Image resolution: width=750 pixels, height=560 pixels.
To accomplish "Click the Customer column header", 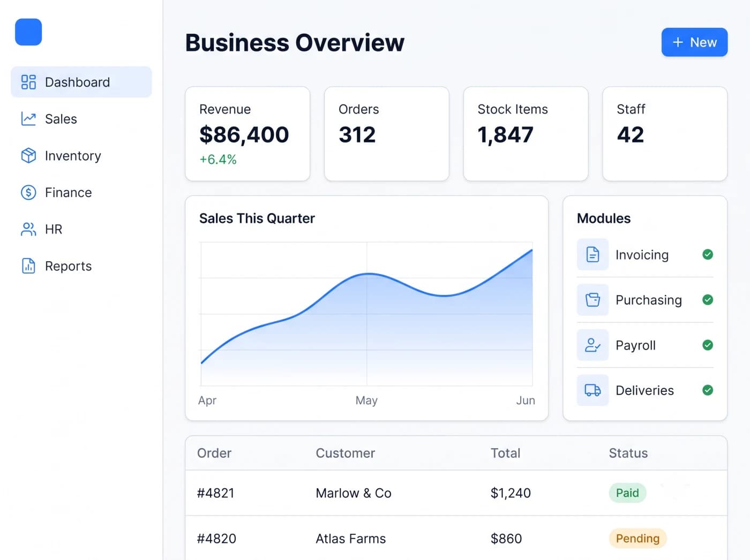I will 346,453.
